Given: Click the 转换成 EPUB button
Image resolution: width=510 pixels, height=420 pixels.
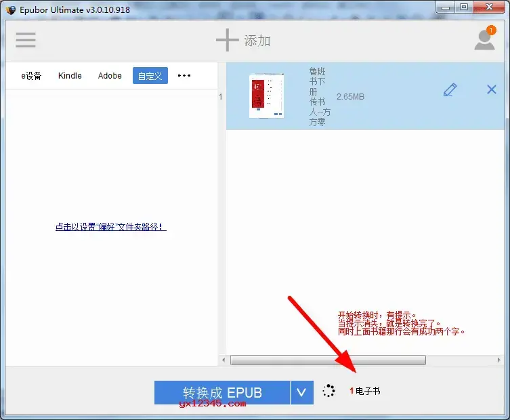Looking at the screenshot, I should pos(222,393).
